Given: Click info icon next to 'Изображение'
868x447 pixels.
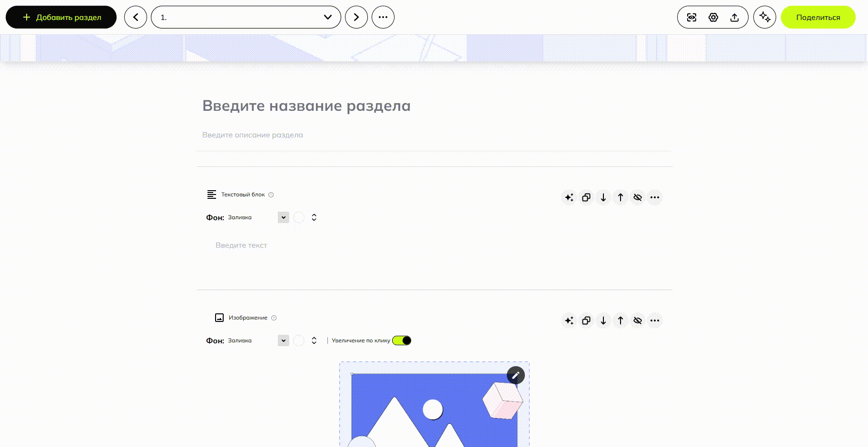Looking at the screenshot, I should pos(274,318).
